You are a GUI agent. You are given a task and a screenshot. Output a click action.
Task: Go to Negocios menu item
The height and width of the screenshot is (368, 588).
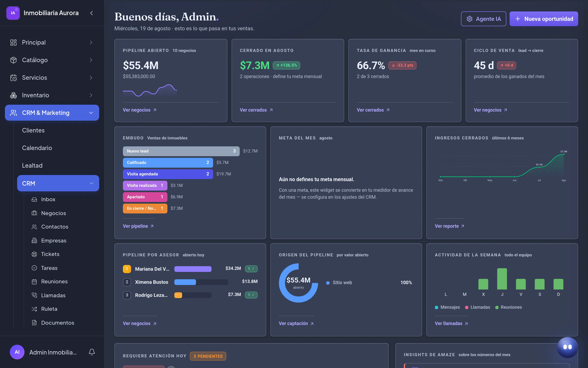(x=53, y=213)
